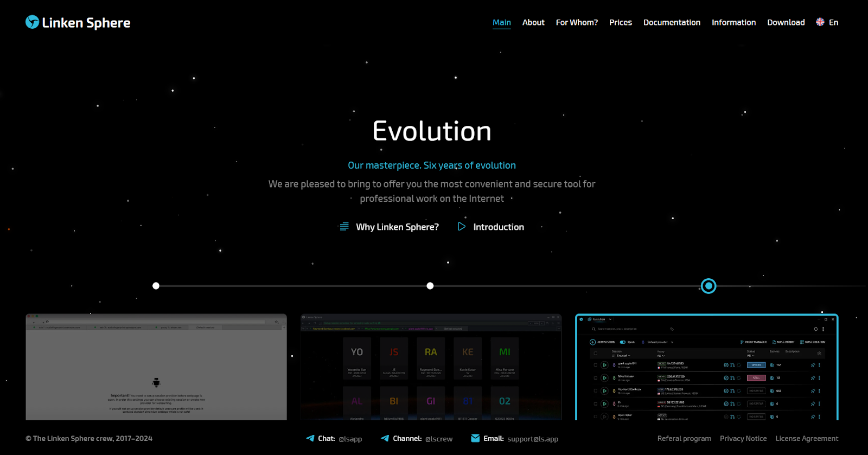Open the gray browser window thumbnail

[x=156, y=367]
